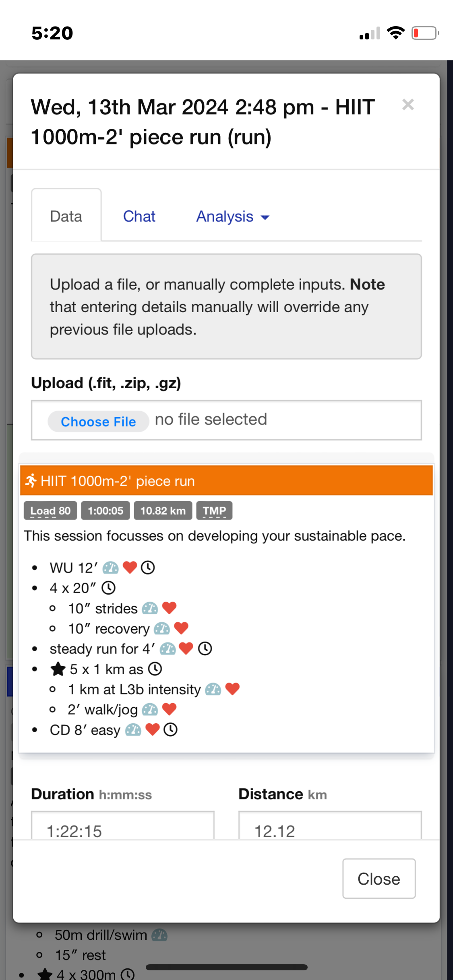
Task: Dismiss the dialog with the X icon
Action: coord(408,105)
